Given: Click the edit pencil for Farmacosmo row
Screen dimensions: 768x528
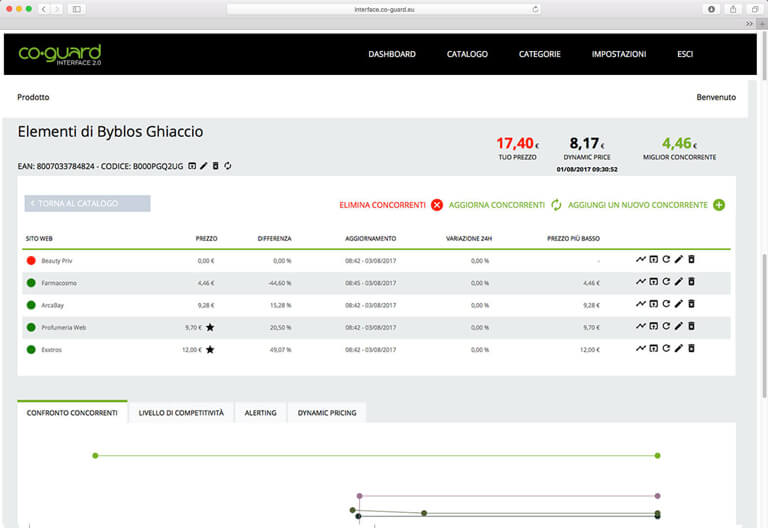Looking at the screenshot, I should pos(678,283).
